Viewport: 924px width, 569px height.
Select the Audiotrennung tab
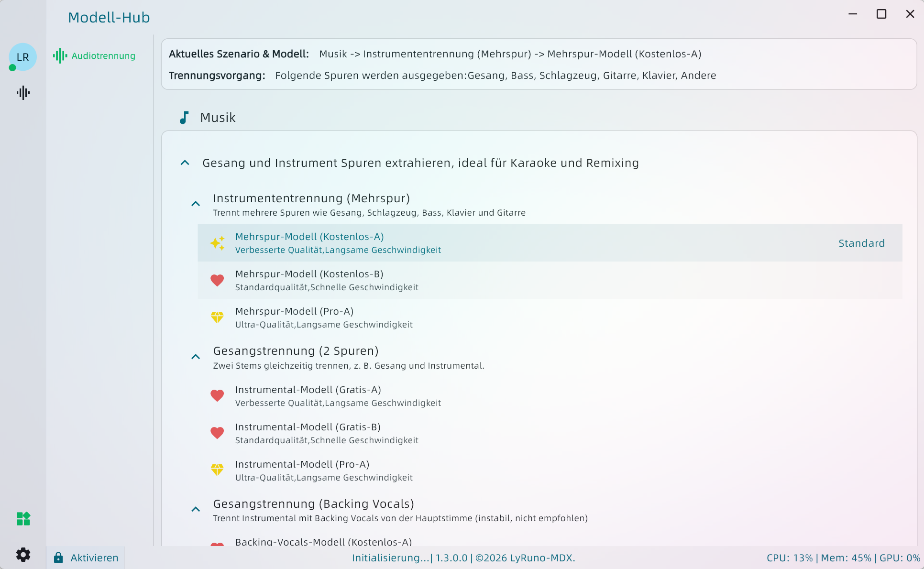pyautogui.click(x=95, y=56)
